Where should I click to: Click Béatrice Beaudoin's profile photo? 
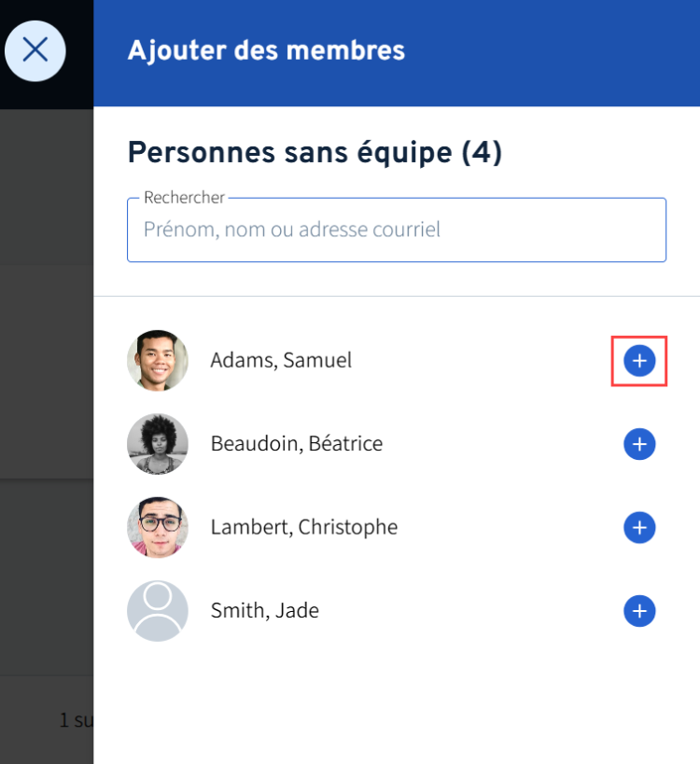click(158, 444)
